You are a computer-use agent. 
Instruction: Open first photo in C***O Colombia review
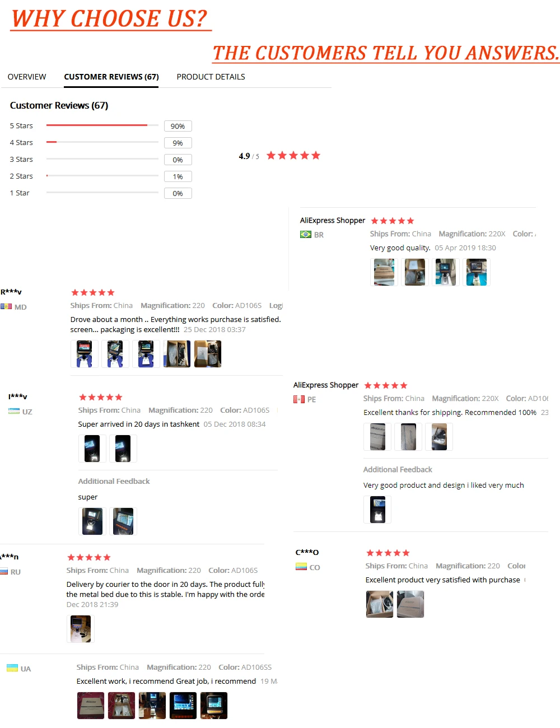pyautogui.click(x=380, y=604)
